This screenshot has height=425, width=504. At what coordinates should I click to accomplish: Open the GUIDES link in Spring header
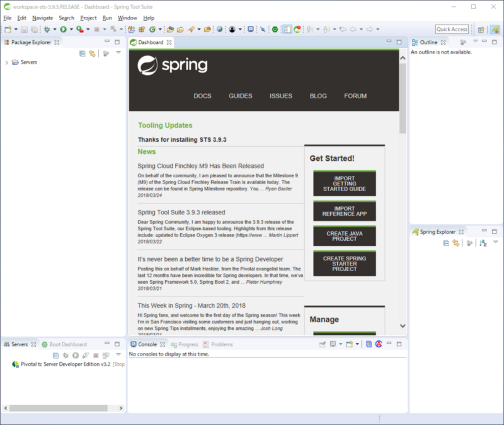[x=240, y=96]
